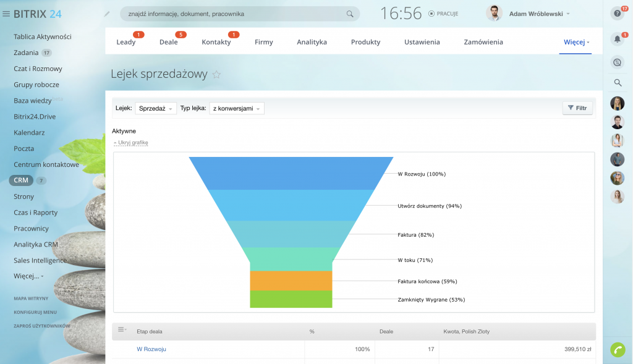The height and width of the screenshot is (364, 633).
Task: Open Kalendarz in the left sidebar
Action: [29, 132]
